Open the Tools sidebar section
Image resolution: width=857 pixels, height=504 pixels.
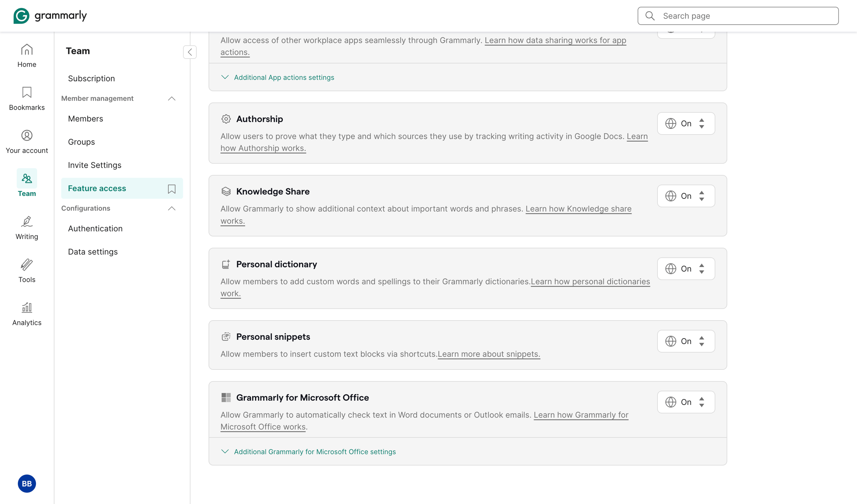pos(27,271)
